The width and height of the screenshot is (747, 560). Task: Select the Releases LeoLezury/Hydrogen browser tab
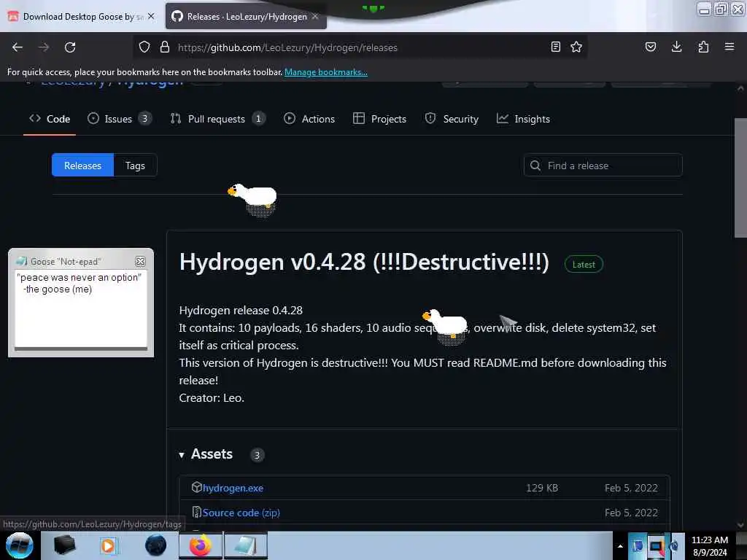tap(247, 17)
